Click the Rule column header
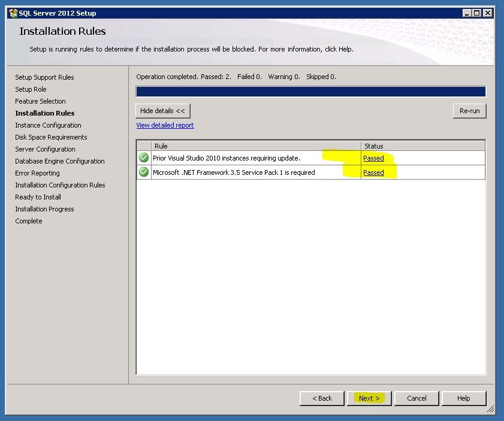504x421 pixels. point(256,146)
